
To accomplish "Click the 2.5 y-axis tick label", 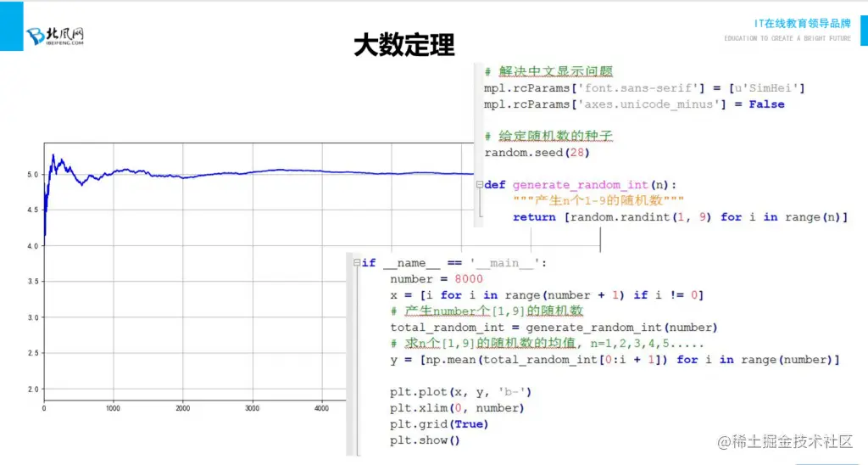I will pos(33,353).
